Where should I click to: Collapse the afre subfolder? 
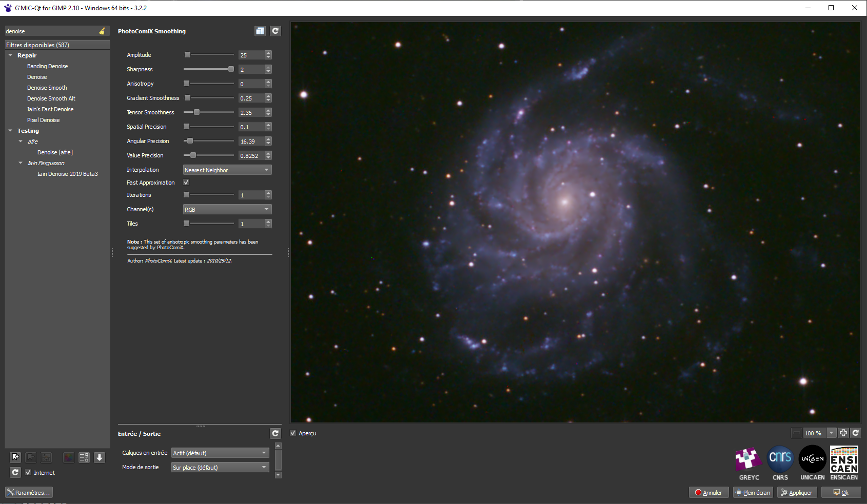(21, 142)
